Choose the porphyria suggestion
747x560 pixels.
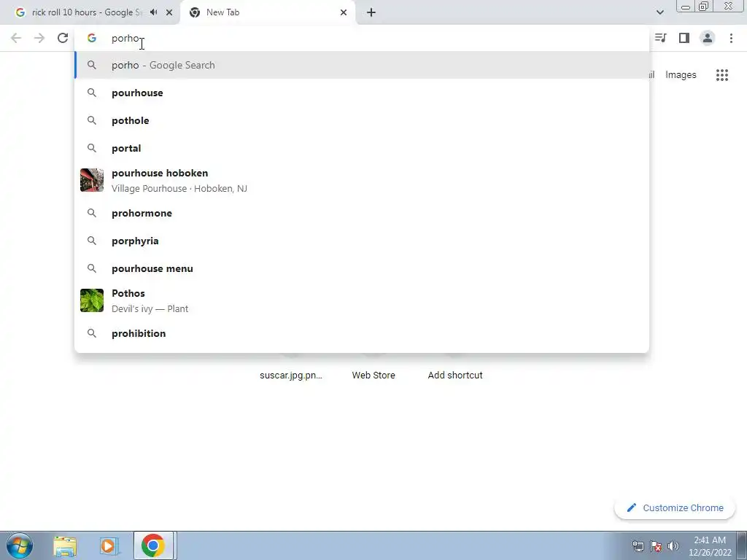coord(362,241)
